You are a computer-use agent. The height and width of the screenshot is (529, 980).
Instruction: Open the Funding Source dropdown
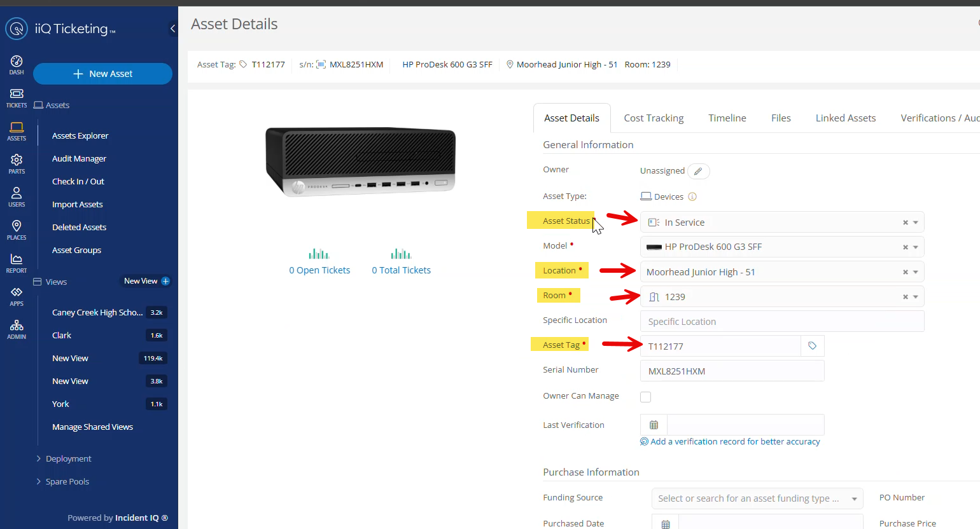coord(757,498)
